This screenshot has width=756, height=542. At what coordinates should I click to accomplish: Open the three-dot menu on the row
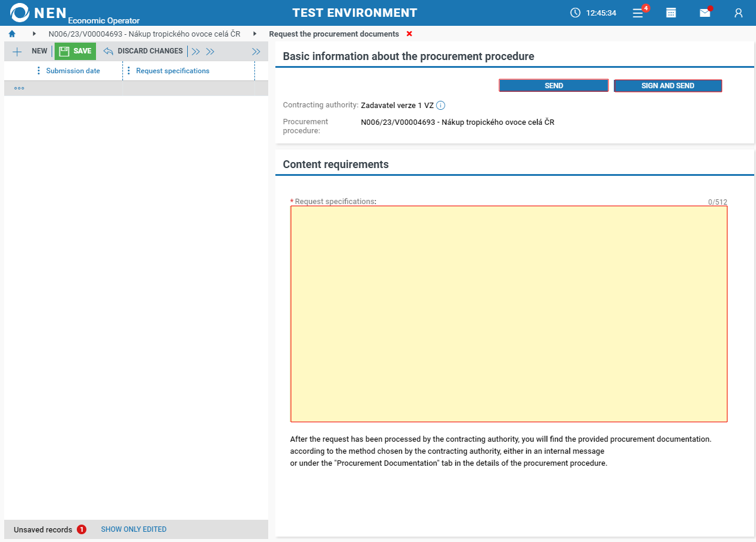coord(19,88)
